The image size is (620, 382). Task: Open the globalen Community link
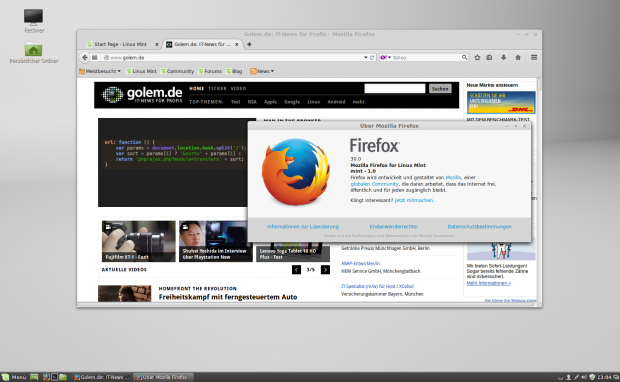tap(374, 184)
